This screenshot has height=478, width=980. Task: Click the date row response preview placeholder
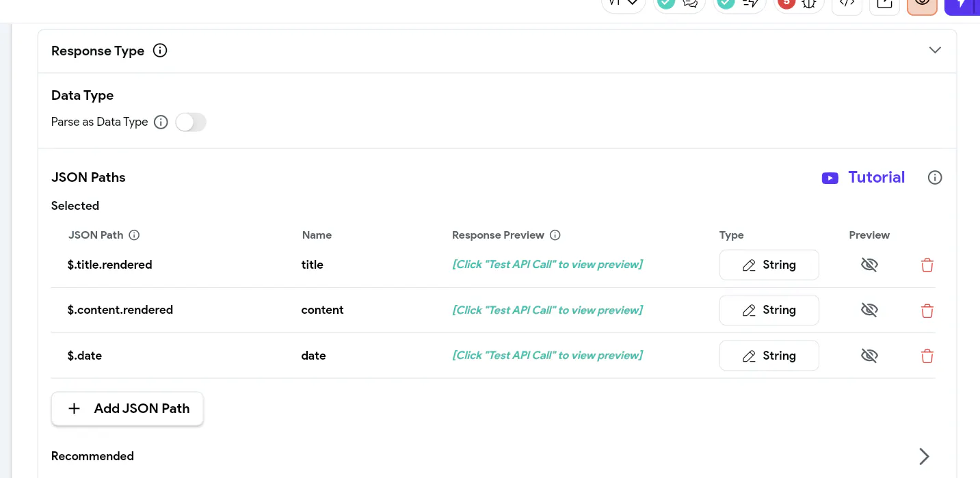(x=547, y=356)
